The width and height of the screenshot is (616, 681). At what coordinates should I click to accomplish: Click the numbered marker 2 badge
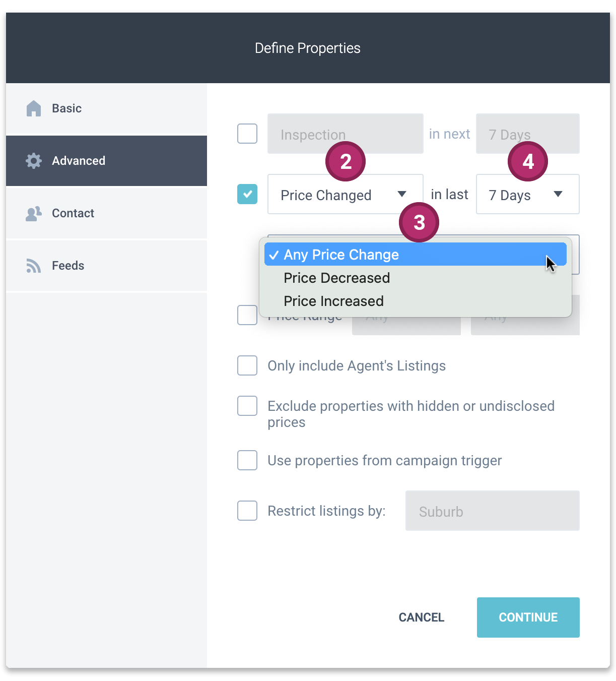click(x=346, y=161)
